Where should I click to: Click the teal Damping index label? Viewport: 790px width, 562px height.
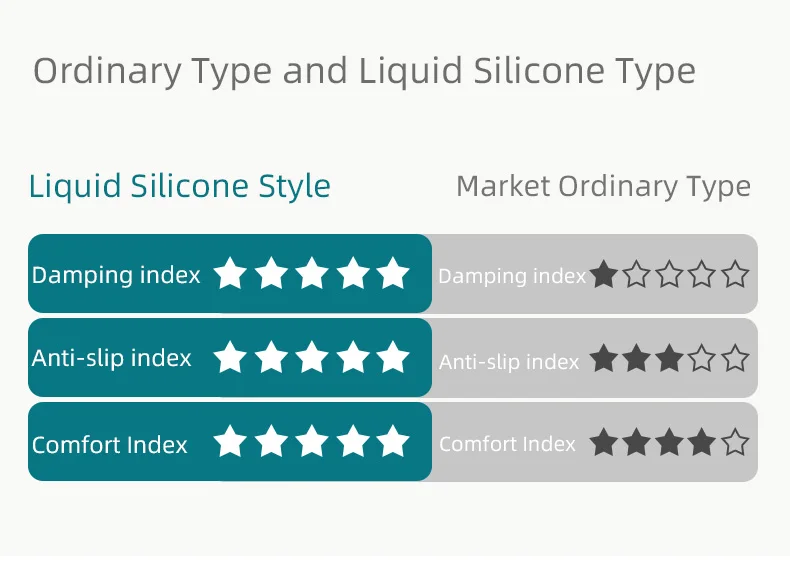click(x=116, y=275)
